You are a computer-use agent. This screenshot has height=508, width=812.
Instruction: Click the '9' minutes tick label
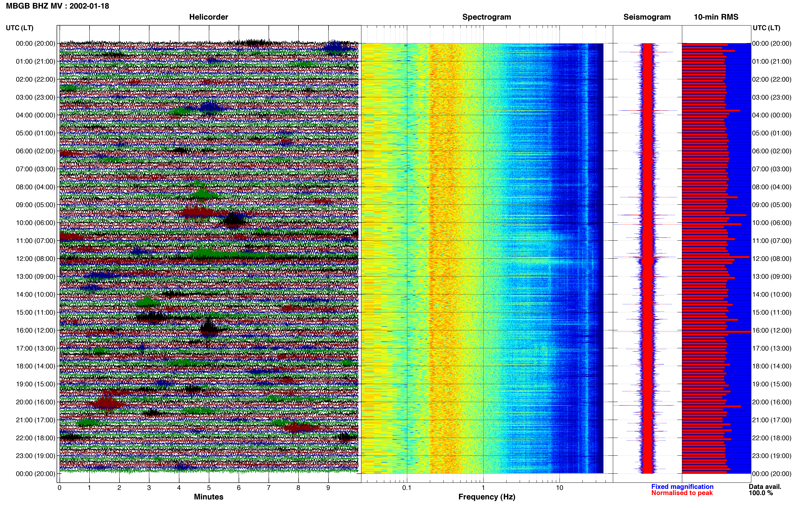[328, 488]
